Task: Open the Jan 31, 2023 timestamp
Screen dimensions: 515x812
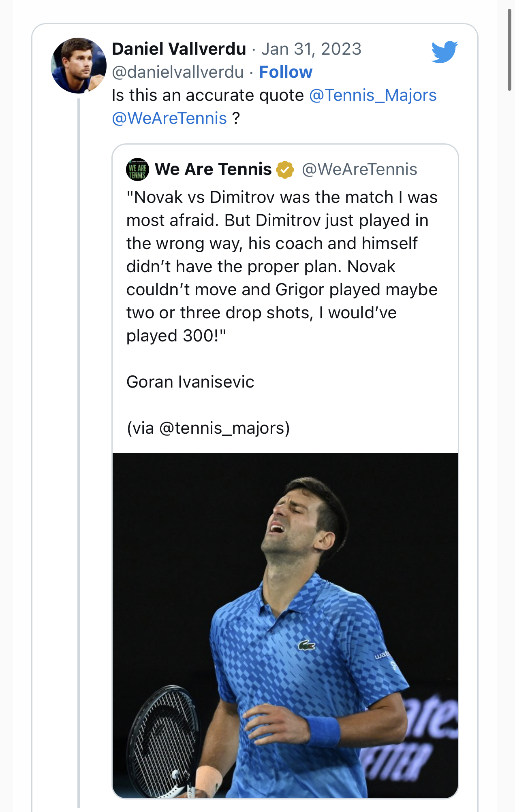Action: [x=311, y=49]
